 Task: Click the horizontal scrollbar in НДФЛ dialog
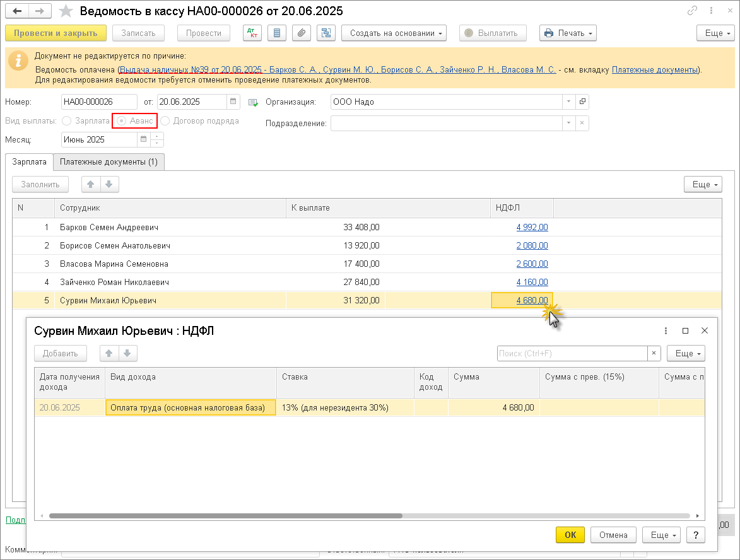click(225, 515)
